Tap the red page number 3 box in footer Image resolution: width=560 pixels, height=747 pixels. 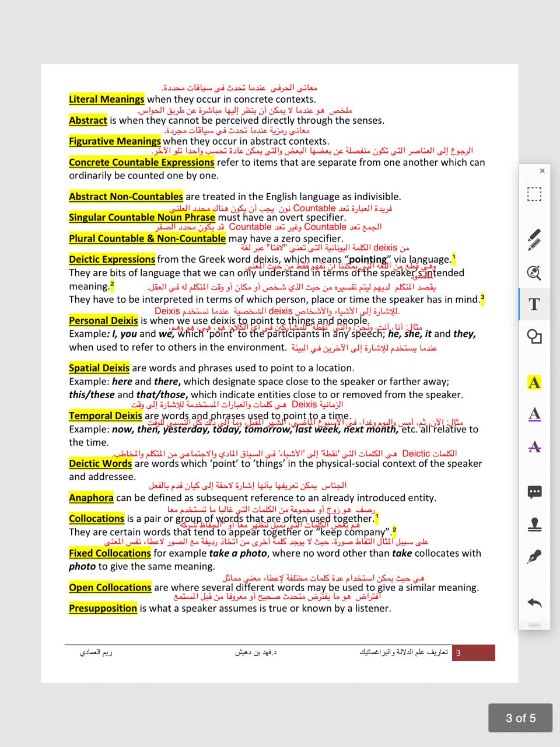(474, 653)
